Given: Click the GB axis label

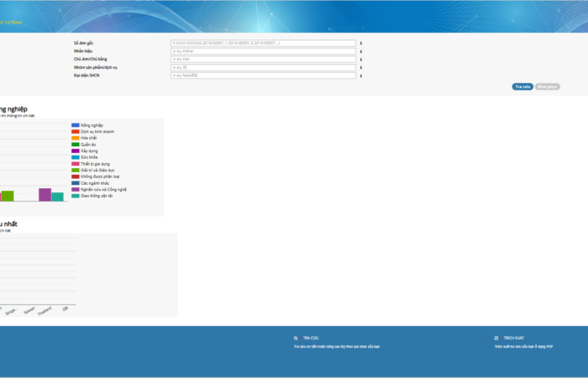Looking at the screenshot, I should (x=66, y=308).
